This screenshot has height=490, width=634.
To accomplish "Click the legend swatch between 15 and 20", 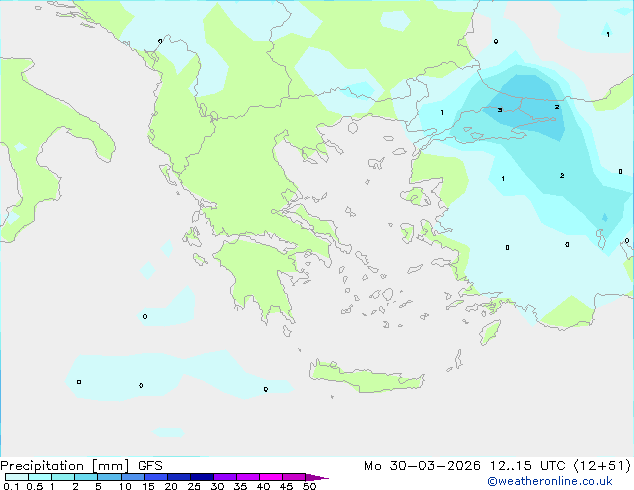I will click(155, 477).
